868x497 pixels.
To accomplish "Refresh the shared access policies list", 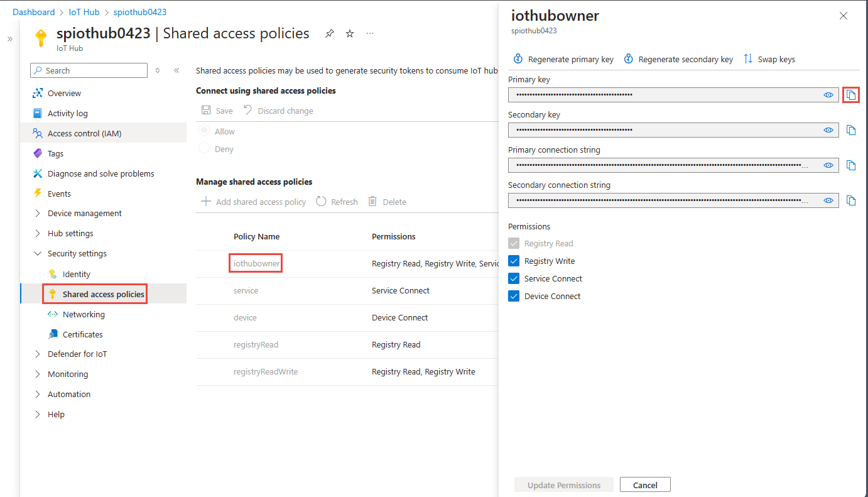I will coord(337,202).
